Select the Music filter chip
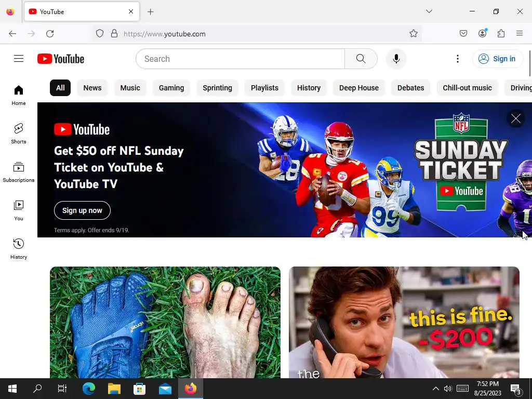532x399 pixels. [x=130, y=88]
